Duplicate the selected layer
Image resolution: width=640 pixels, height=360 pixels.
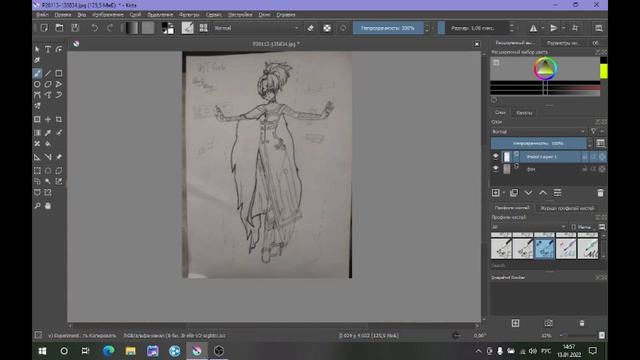(x=513, y=193)
